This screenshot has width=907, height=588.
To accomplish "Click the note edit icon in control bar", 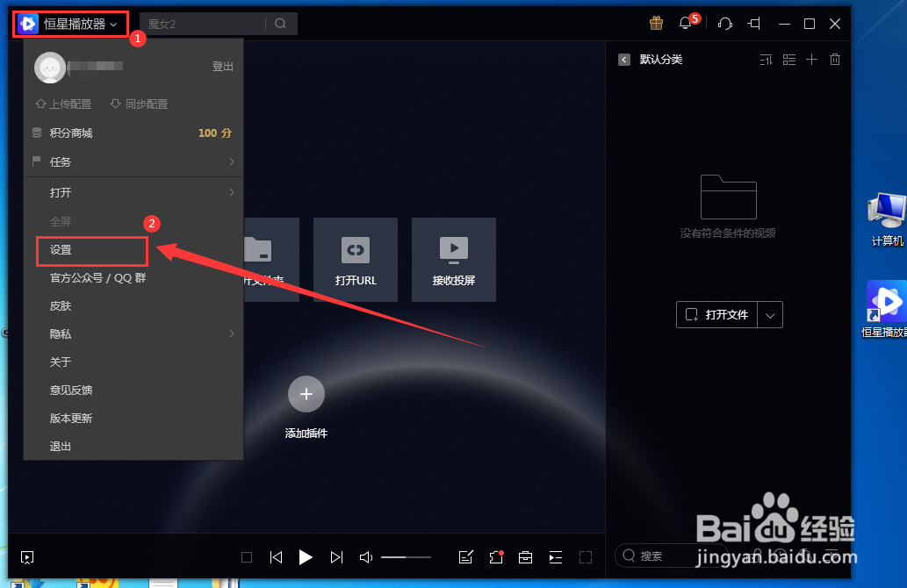I will (x=466, y=557).
